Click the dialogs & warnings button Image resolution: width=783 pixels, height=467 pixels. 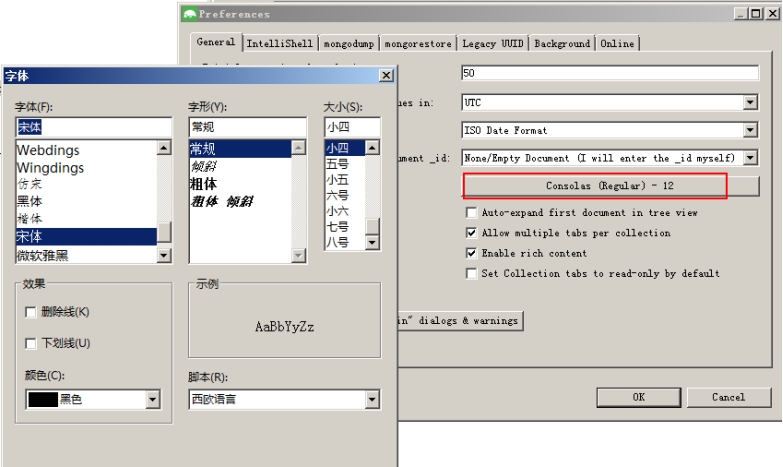pyautogui.click(x=460, y=321)
